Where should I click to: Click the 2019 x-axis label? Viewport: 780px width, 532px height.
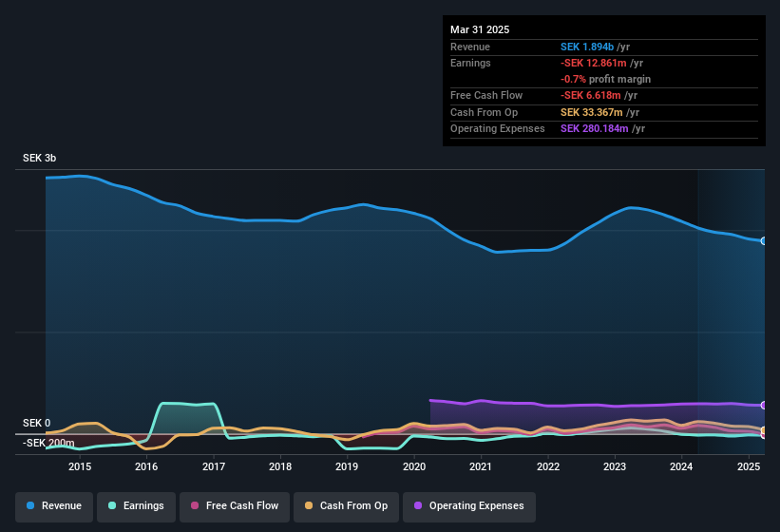pos(347,466)
